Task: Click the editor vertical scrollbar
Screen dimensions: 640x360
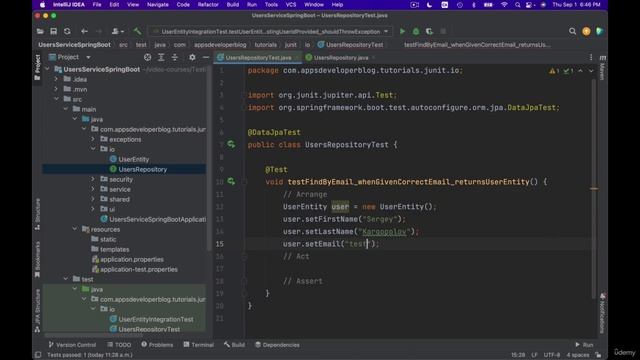Action: (593, 188)
